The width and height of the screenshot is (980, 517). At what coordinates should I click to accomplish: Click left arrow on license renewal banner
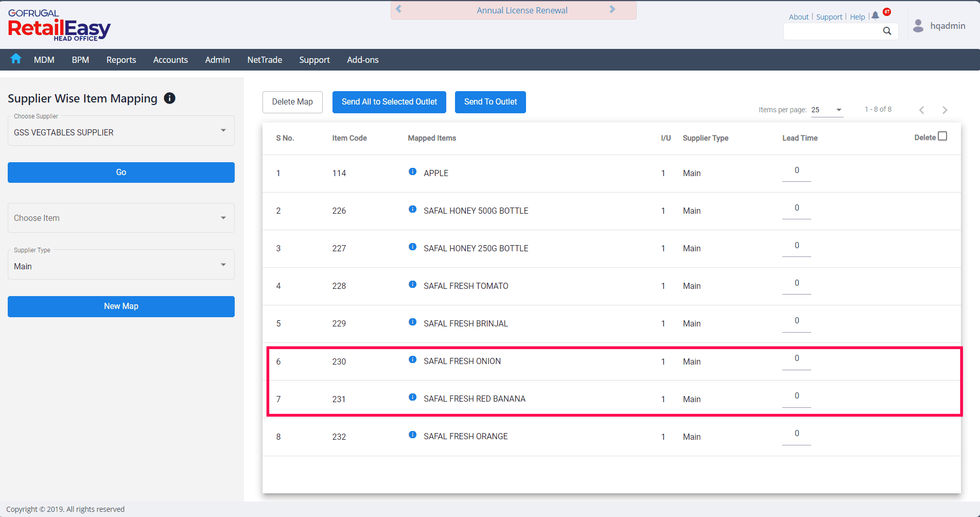point(398,9)
